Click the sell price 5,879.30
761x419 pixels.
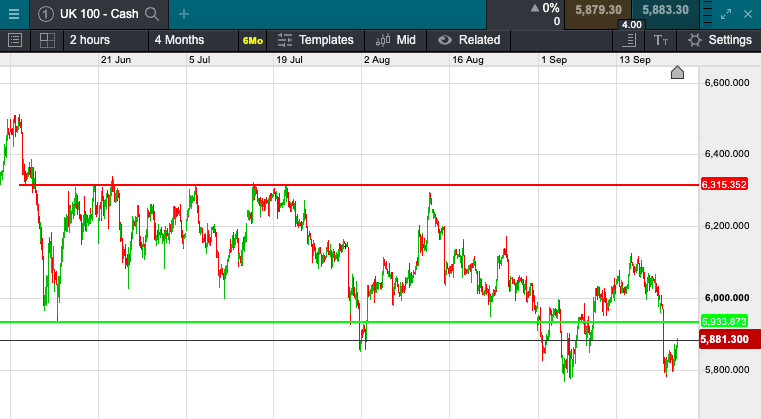click(x=598, y=10)
